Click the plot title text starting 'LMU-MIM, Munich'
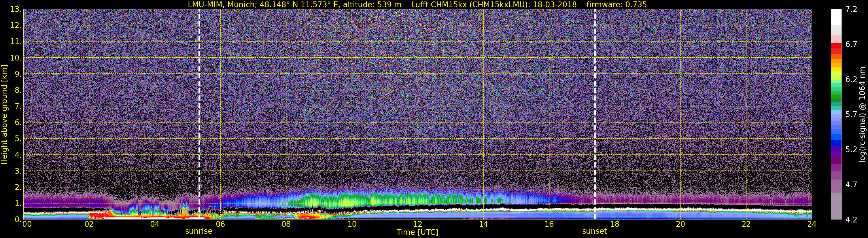Image resolution: width=868 pixels, height=238 pixels. click(417, 4)
